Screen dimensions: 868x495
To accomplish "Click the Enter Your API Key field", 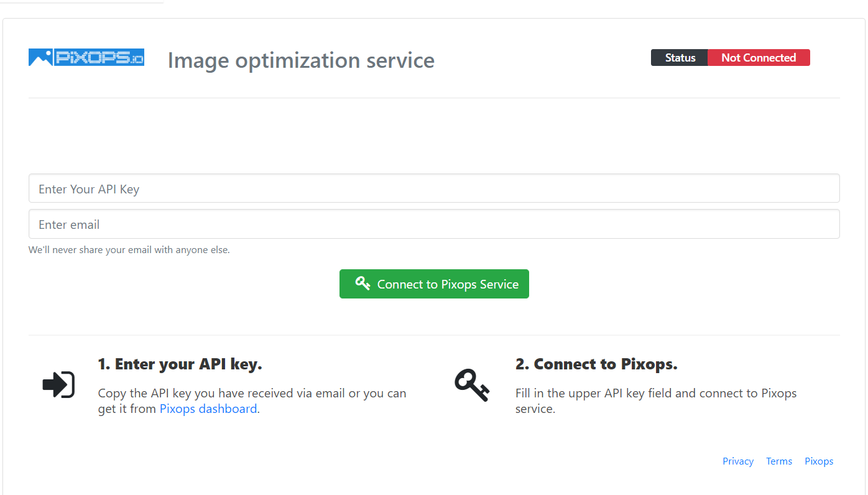I will pos(434,188).
